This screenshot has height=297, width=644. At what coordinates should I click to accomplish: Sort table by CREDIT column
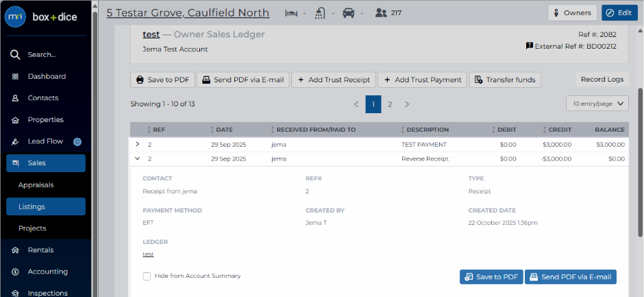pyautogui.click(x=556, y=130)
